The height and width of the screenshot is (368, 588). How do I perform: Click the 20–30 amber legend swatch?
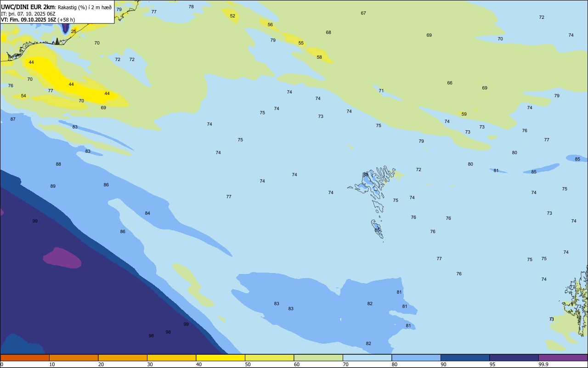(x=123, y=357)
